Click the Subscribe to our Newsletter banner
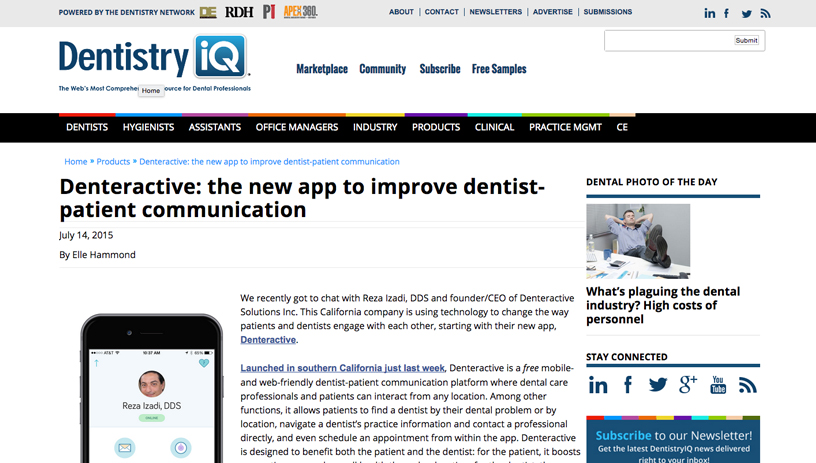 [673, 440]
